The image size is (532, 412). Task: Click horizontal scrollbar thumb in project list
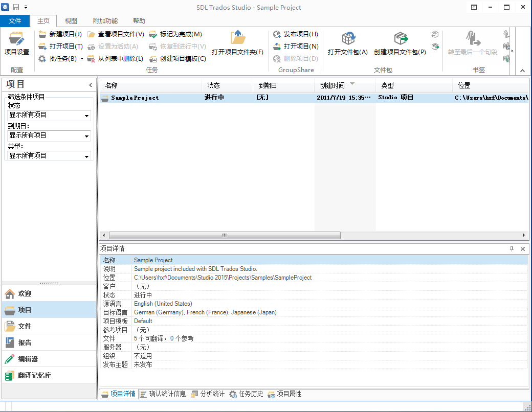coord(225,235)
